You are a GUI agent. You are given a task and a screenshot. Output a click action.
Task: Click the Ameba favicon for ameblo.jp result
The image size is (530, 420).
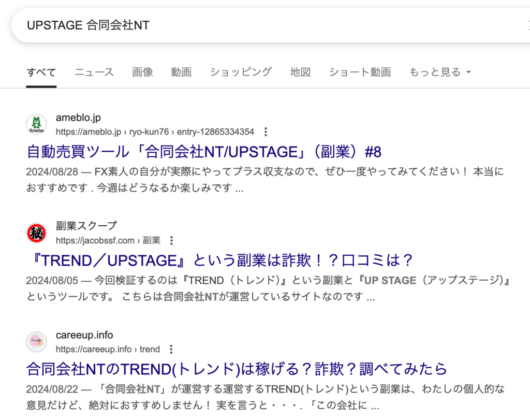(37, 124)
